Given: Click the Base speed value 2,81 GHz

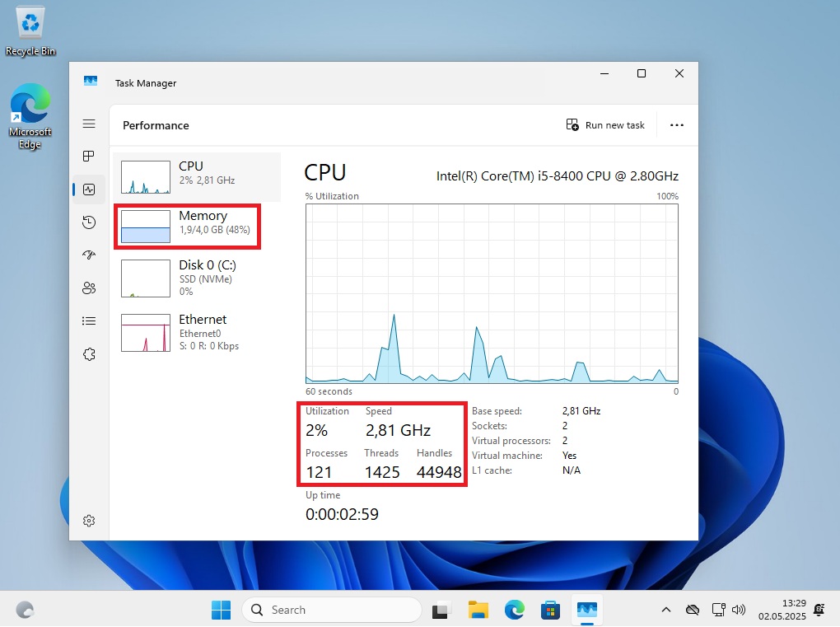Looking at the screenshot, I should coord(581,411).
